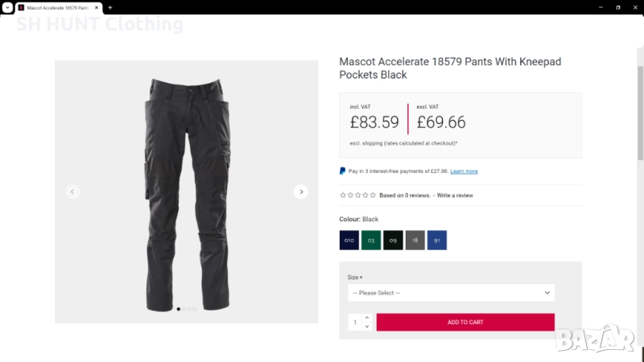Click the fifth rating star
644x362 pixels.
(373, 195)
